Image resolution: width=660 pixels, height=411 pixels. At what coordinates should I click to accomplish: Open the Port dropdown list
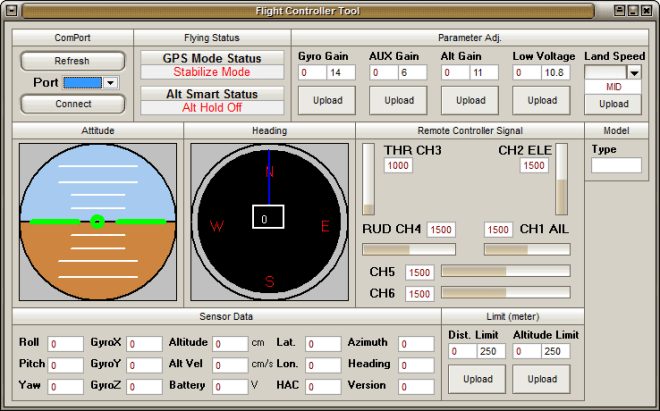[x=111, y=83]
